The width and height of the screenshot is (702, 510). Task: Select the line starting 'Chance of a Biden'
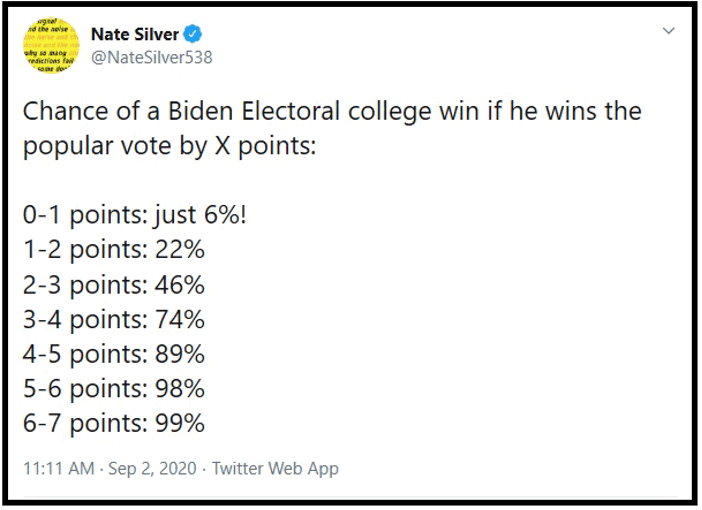coord(332,112)
